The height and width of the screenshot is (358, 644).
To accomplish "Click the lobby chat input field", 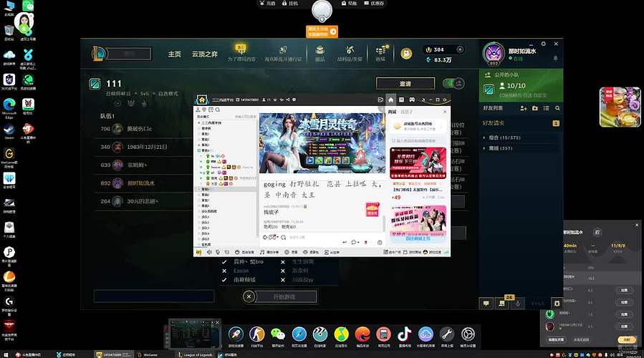I will [x=154, y=296].
